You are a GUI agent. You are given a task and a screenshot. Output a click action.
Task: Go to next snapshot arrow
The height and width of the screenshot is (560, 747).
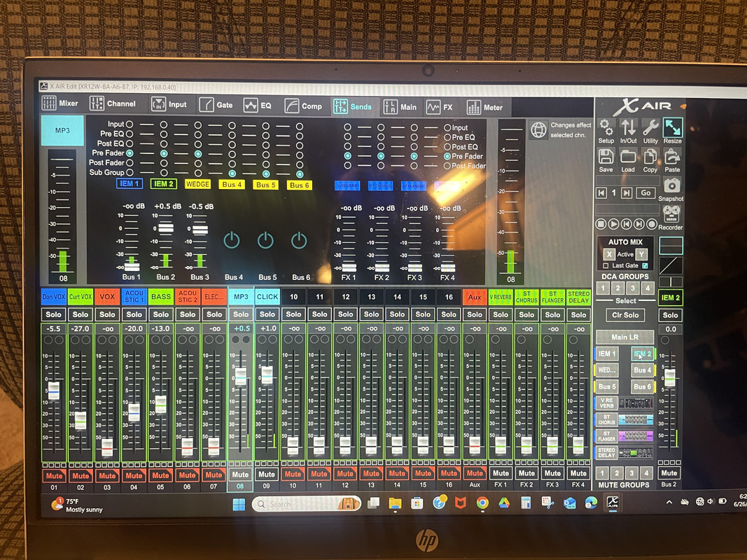click(627, 193)
